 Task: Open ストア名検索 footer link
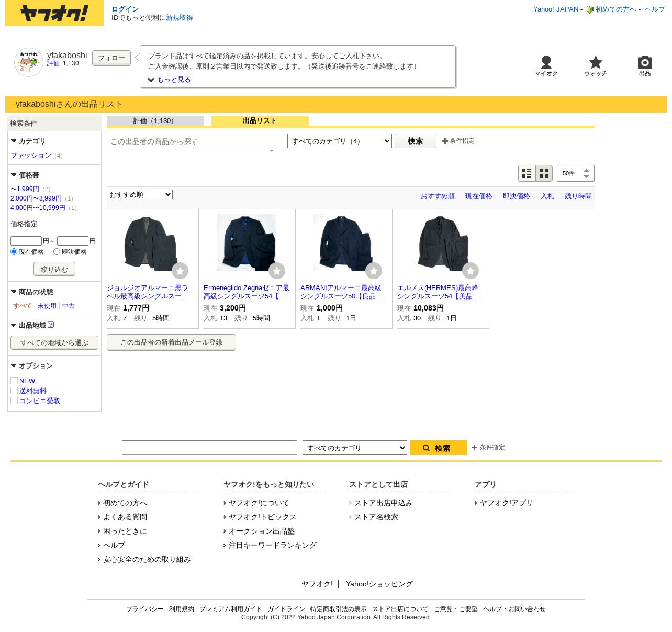376,517
